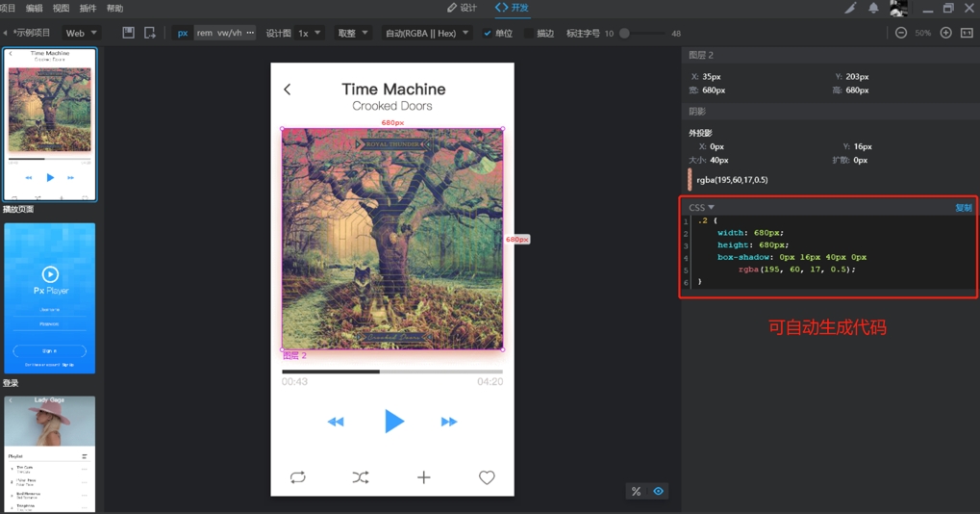Open the Web platform dropdown
The image size is (980, 514).
(81, 33)
